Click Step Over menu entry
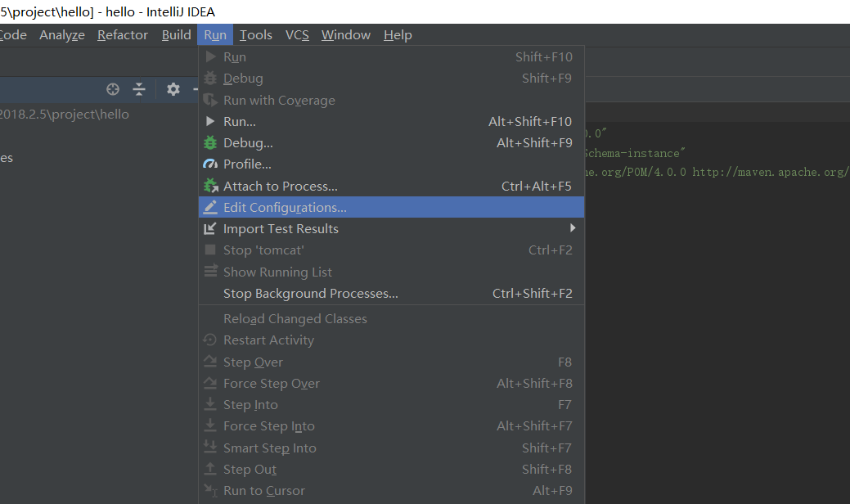The width and height of the screenshot is (850, 504). tap(391, 362)
